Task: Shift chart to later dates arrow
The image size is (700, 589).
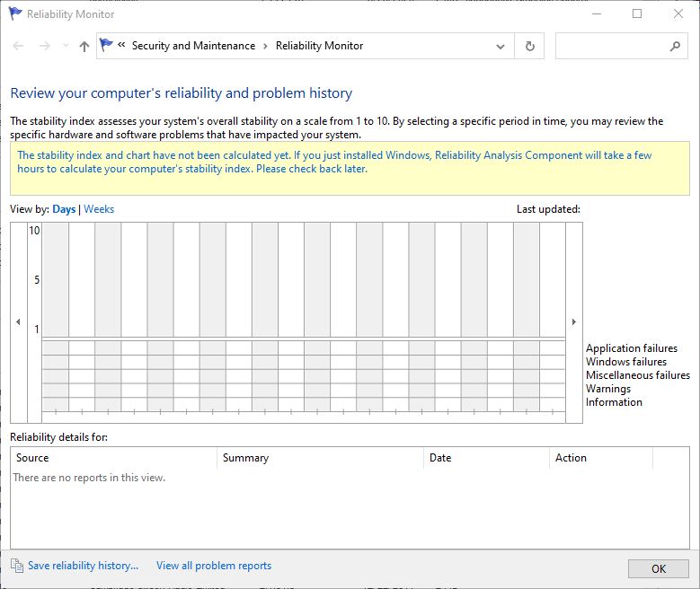Action: coord(573,321)
